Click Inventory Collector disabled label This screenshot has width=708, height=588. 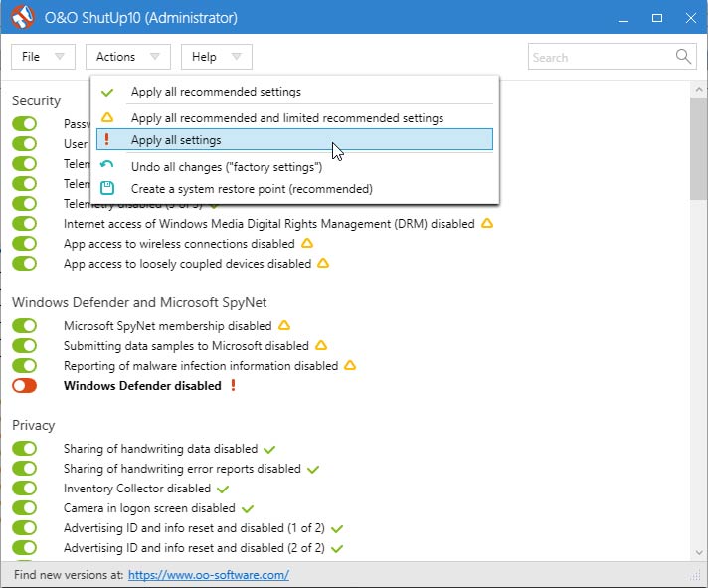(x=137, y=489)
